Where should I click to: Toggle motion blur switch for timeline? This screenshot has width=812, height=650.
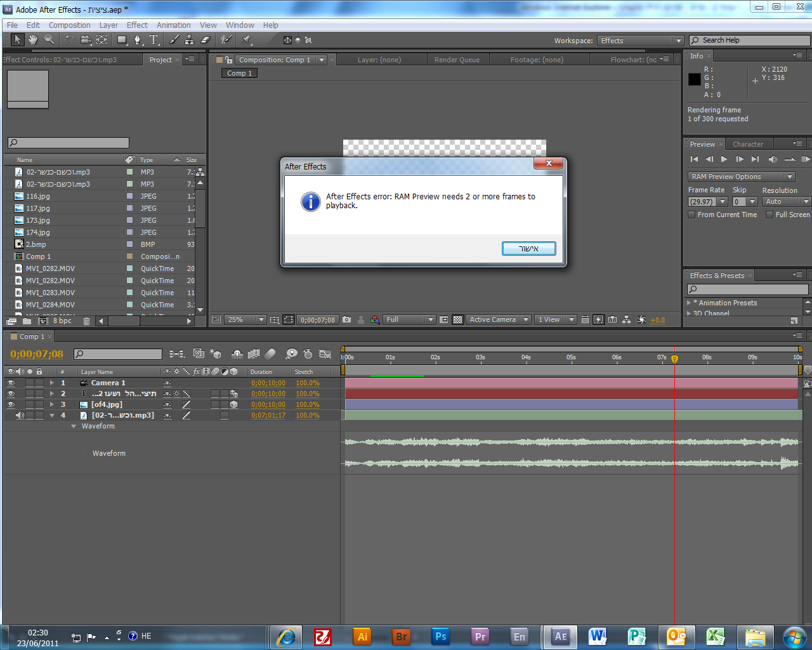click(271, 354)
